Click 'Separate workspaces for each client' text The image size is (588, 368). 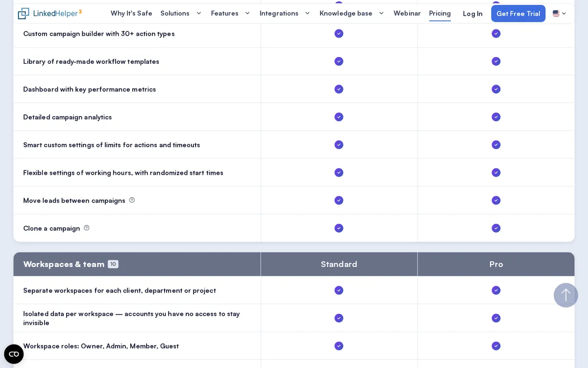tap(120, 290)
